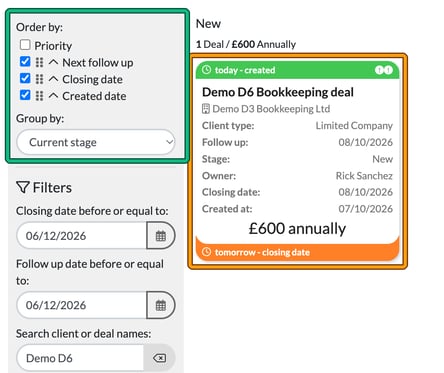The image size is (444, 373).
Task: Click the follow up date filter input
Action: point(82,305)
